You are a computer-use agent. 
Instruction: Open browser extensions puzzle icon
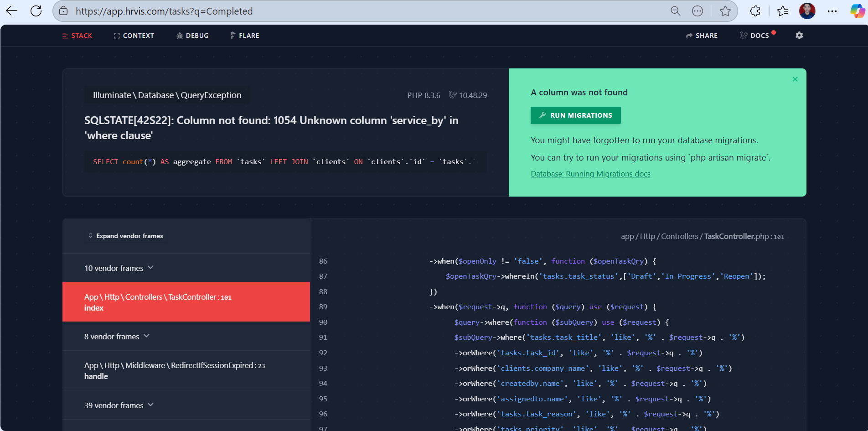click(x=755, y=11)
